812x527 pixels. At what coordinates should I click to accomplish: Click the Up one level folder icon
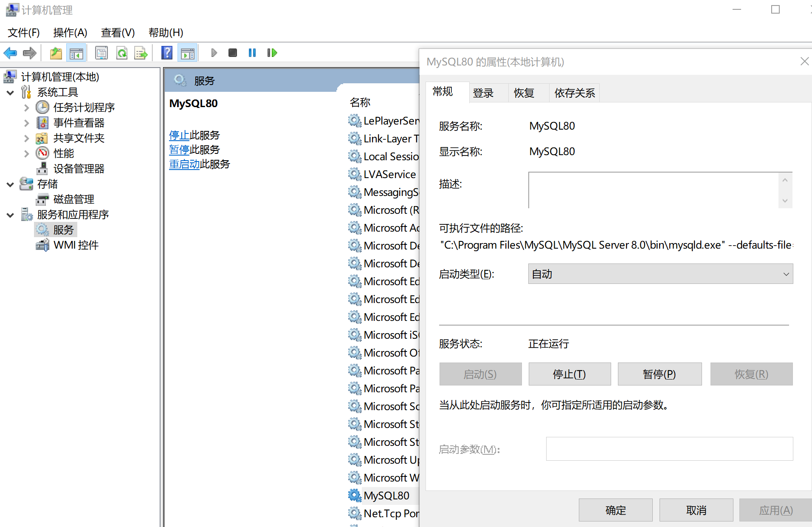click(56, 53)
